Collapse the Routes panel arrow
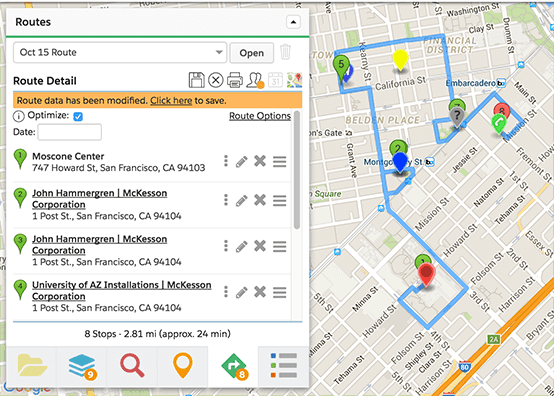Screen dimensions: 554x396 pyautogui.click(x=293, y=22)
